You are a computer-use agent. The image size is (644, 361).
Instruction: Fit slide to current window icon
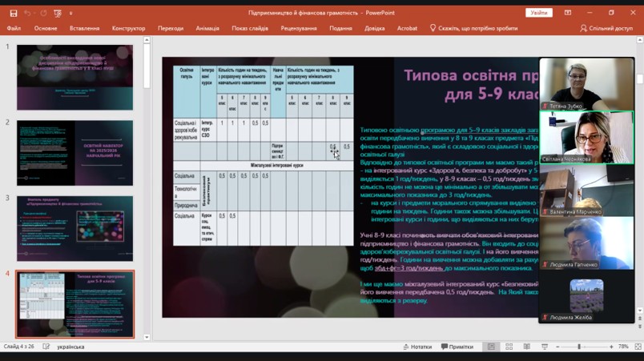pos(638,347)
